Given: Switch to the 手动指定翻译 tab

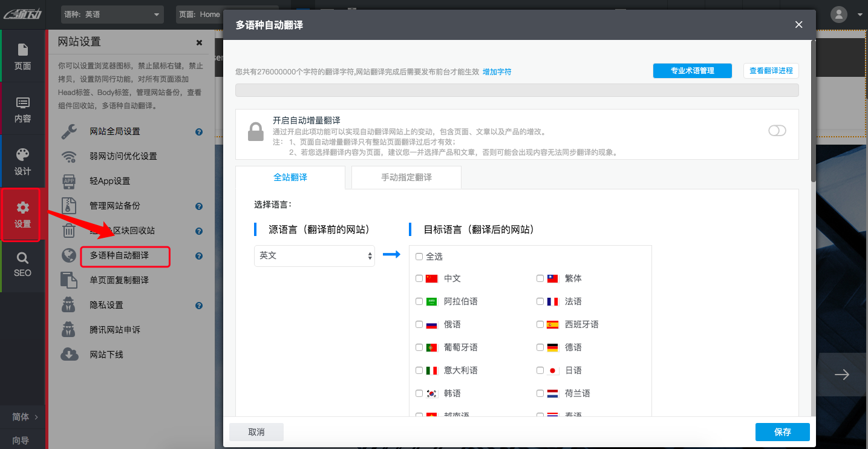Looking at the screenshot, I should (x=406, y=177).
